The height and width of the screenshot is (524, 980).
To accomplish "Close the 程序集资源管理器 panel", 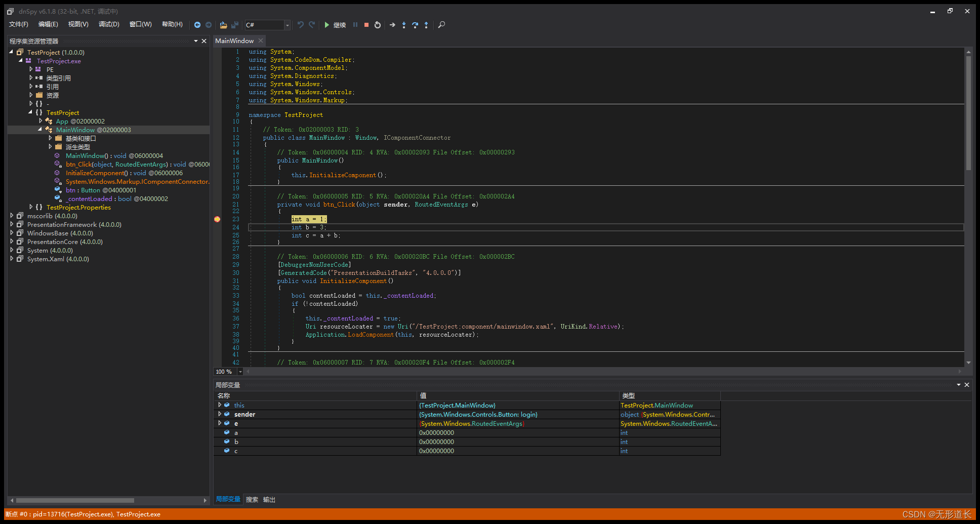I will pos(204,41).
